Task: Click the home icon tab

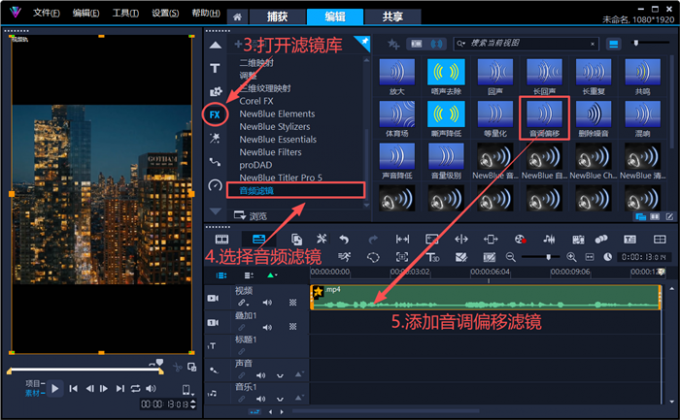Action: point(237,17)
